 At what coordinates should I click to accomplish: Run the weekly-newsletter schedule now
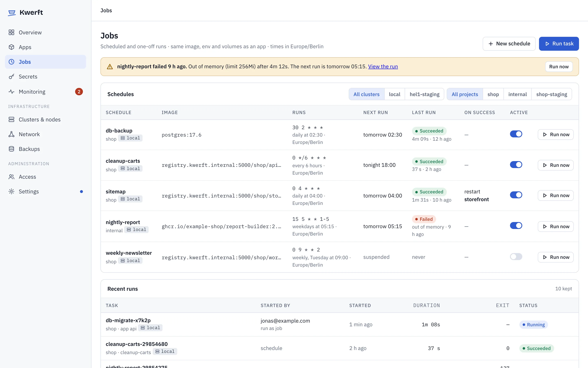point(556,257)
